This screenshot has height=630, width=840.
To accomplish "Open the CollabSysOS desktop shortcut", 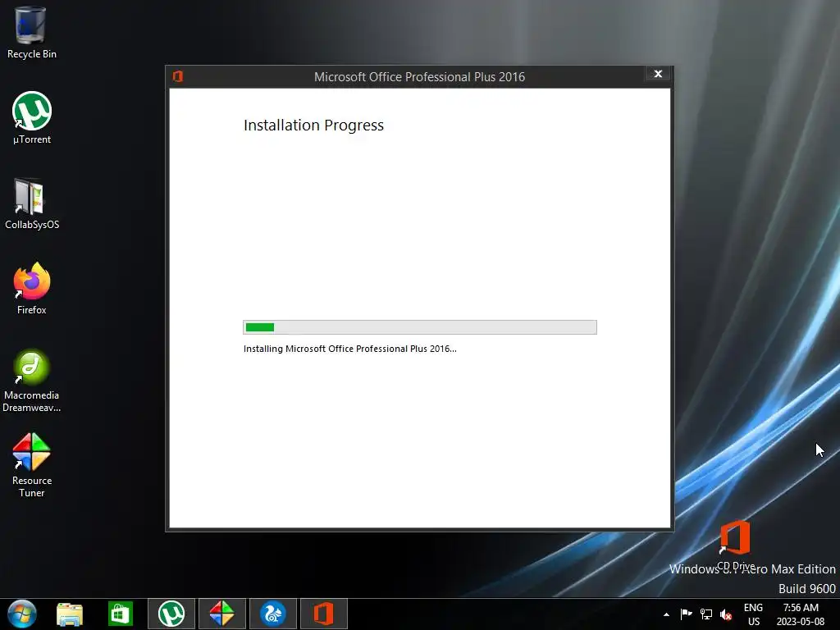I will click(x=32, y=203).
